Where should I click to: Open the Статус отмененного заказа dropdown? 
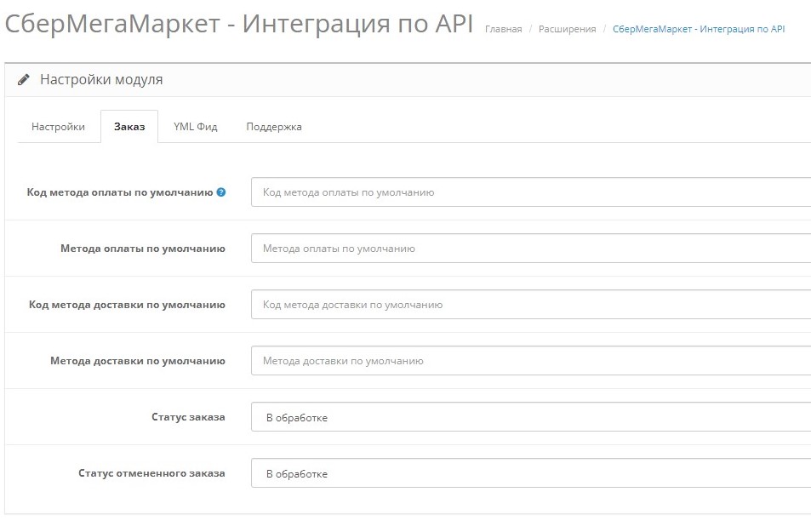pos(531,473)
